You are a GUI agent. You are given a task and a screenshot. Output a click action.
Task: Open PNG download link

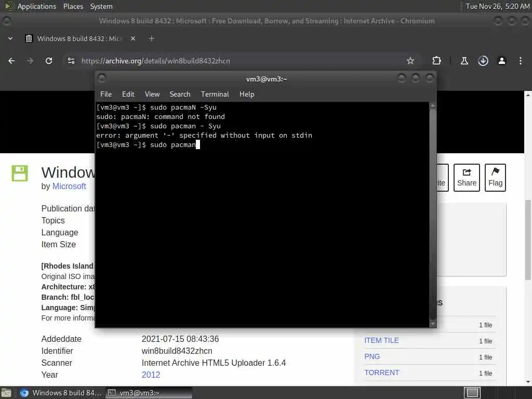click(x=372, y=356)
